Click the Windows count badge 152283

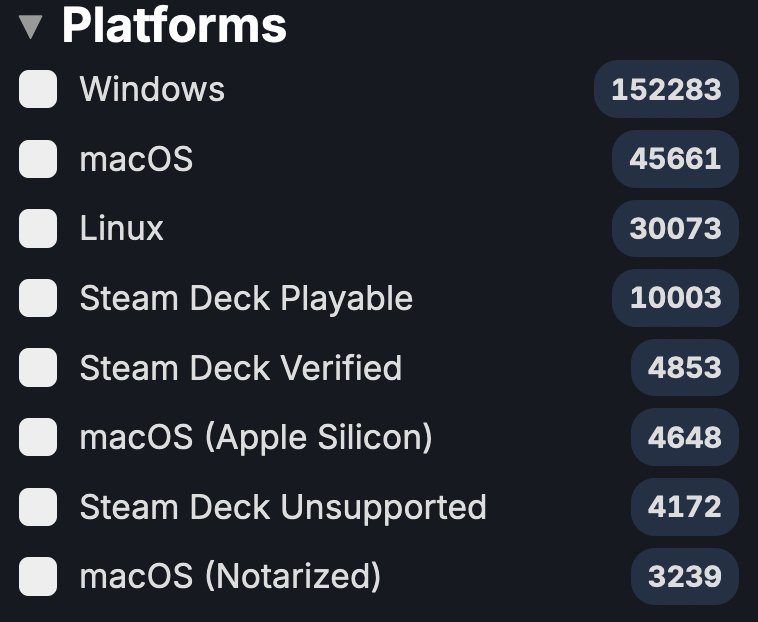[x=666, y=89]
